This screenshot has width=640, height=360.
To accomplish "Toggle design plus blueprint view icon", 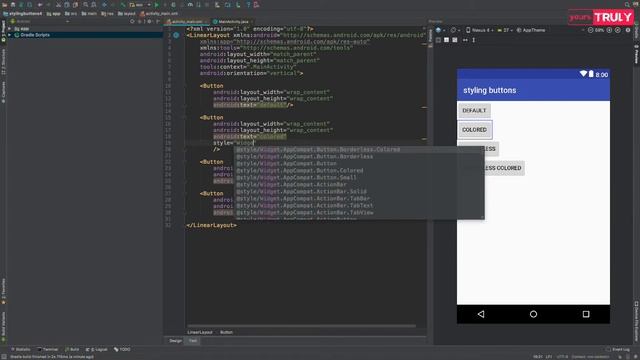I will [455, 40].
